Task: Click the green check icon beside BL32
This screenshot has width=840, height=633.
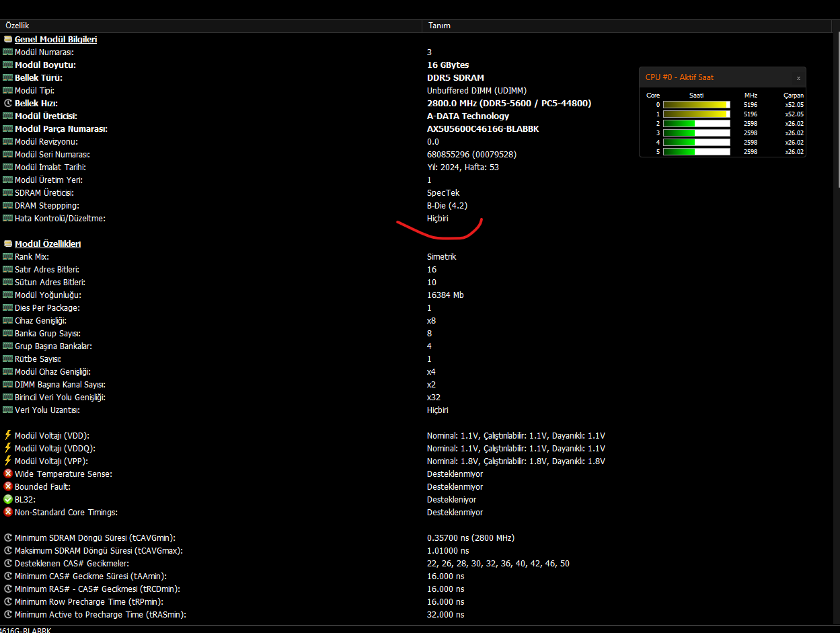Action: click(x=8, y=499)
